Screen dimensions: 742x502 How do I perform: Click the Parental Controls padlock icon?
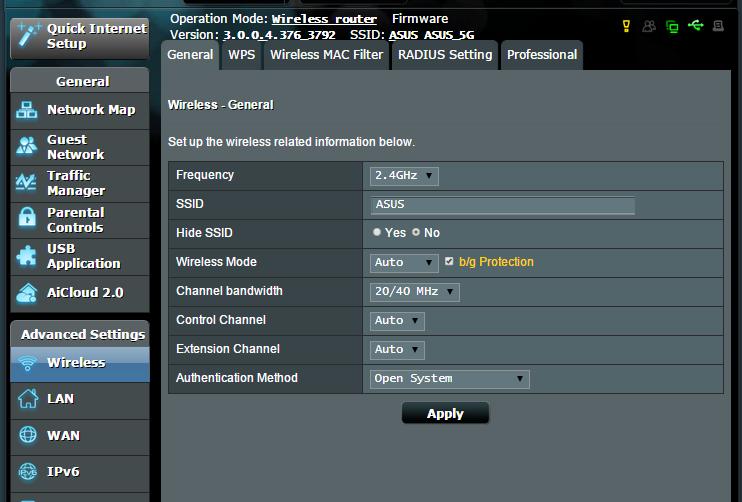(x=27, y=218)
